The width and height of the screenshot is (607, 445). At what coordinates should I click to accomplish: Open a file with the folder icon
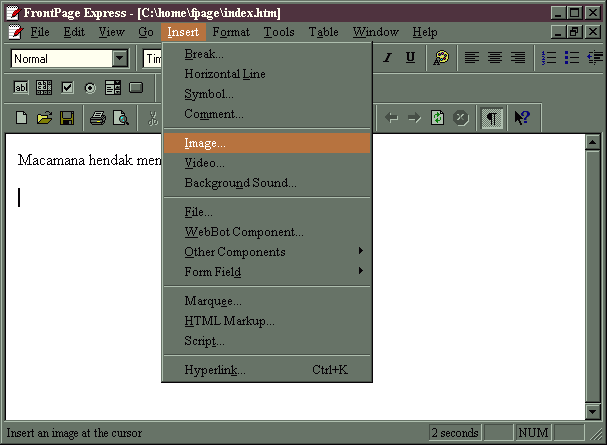pyautogui.click(x=44, y=118)
